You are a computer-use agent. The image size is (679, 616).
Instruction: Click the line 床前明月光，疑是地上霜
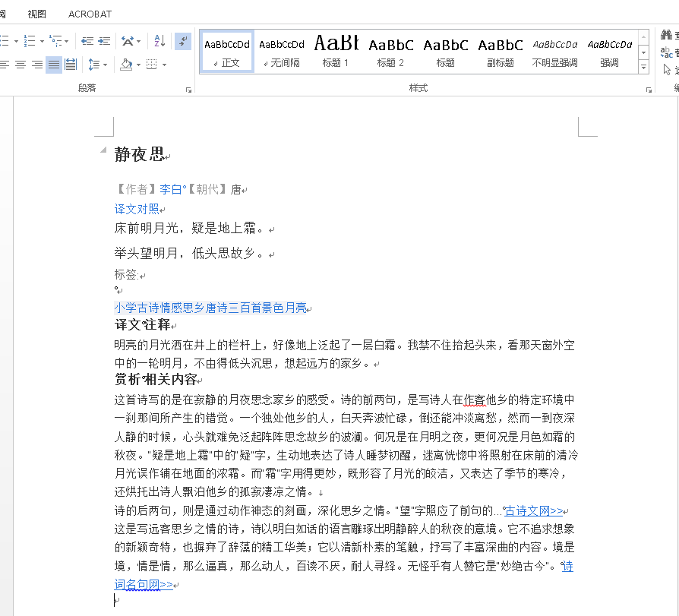tap(188, 229)
